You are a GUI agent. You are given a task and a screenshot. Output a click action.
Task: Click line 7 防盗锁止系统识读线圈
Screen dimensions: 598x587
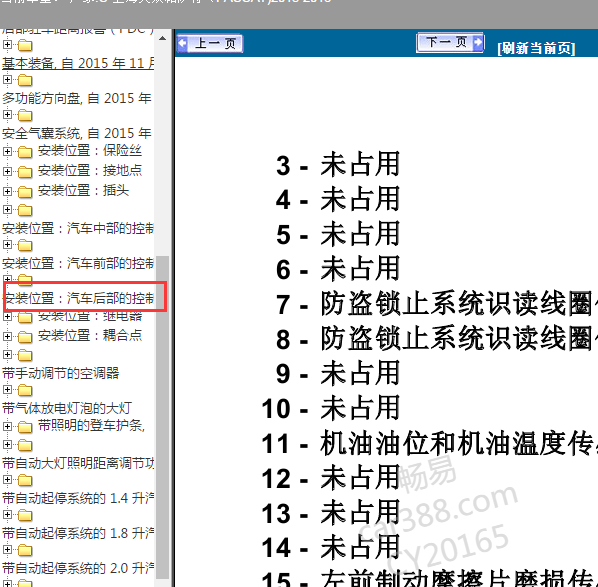436,304
